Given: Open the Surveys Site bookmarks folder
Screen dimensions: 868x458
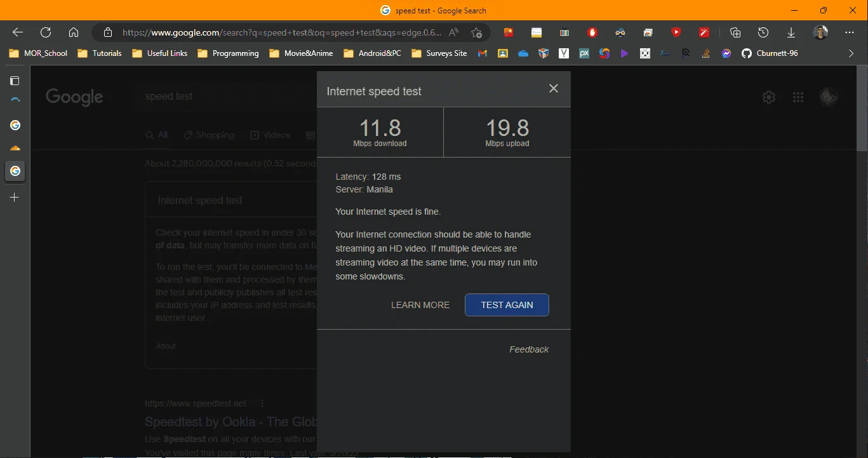Looking at the screenshot, I should click(x=439, y=53).
